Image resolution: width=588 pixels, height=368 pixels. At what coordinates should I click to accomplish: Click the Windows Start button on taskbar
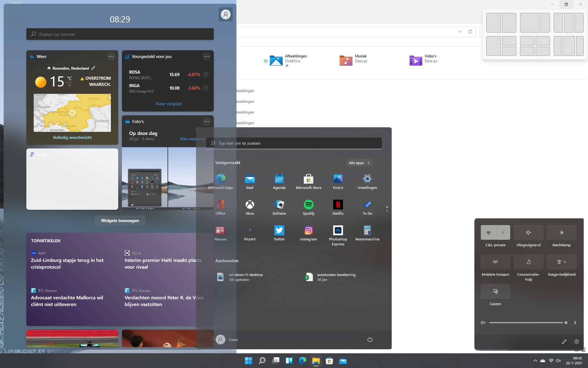coord(249,361)
